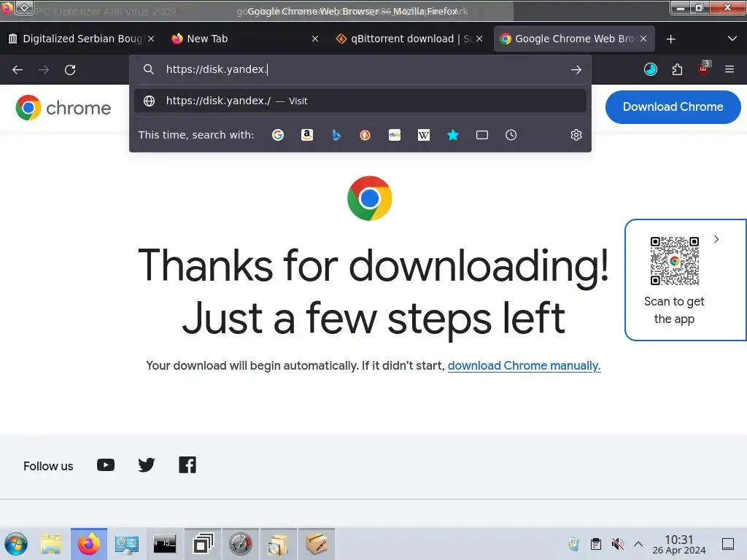Click the large Chrome logo

coord(370,198)
